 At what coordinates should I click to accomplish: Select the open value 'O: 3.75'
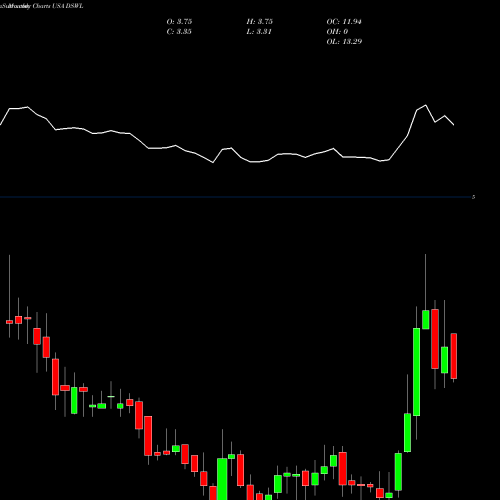pyautogui.click(x=179, y=22)
